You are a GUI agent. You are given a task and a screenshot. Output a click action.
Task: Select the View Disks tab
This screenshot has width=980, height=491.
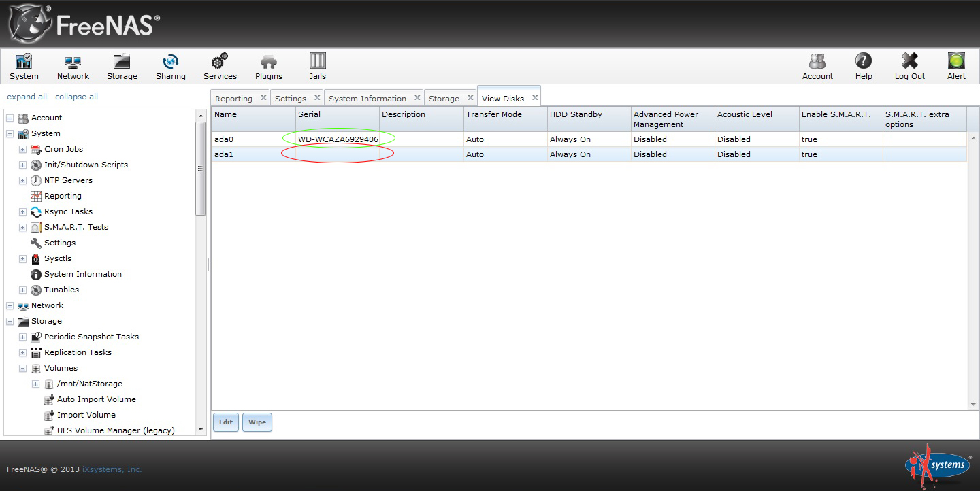(x=503, y=99)
